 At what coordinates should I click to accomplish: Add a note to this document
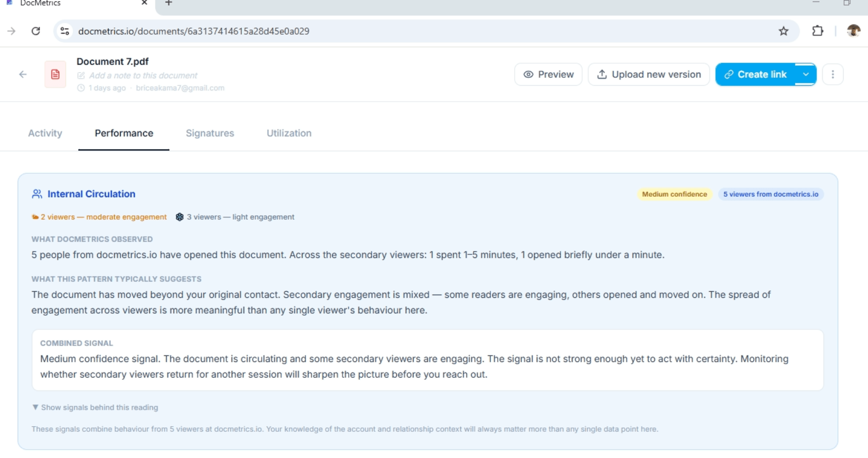pyautogui.click(x=143, y=75)
